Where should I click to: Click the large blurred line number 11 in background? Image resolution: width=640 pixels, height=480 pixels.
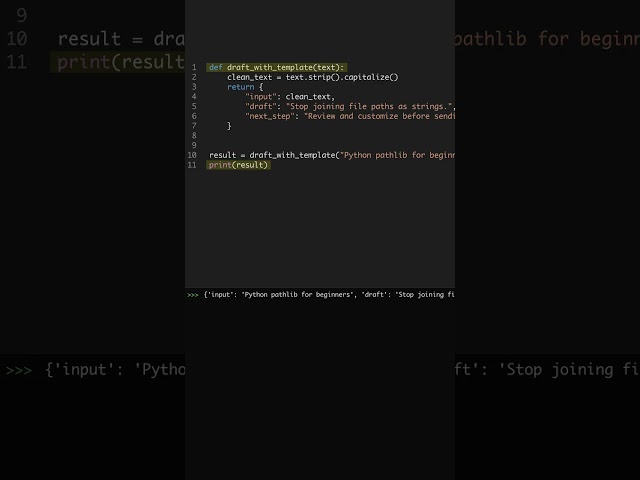point(17,62)
